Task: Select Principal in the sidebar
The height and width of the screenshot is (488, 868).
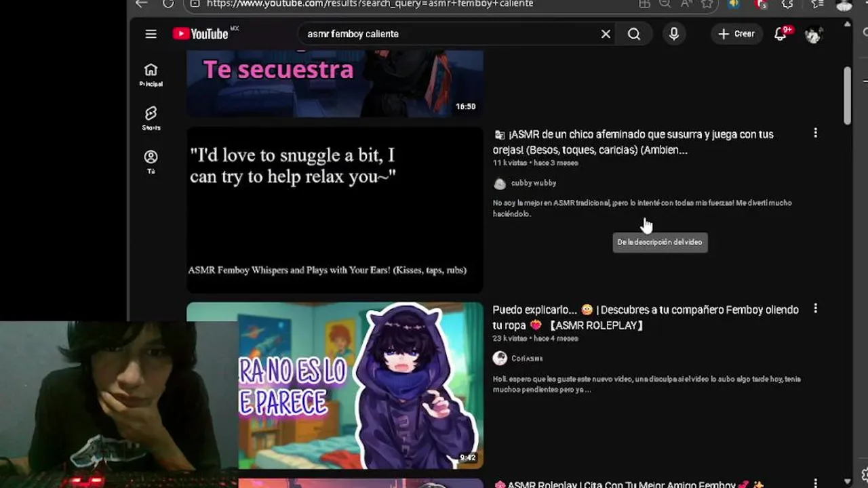Action: coord(151,75)
